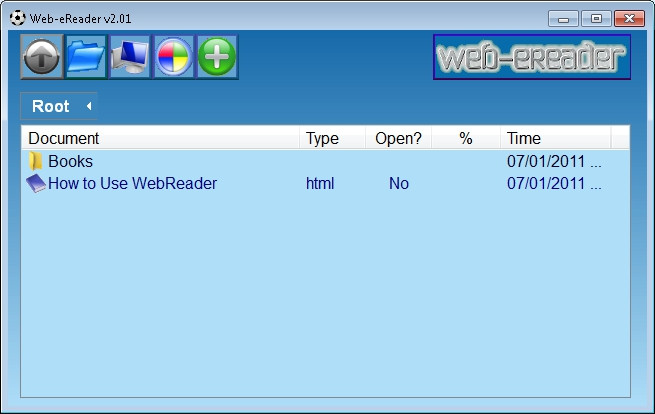The width and height of the screenshot is (655, 414).
Task: Sort by the Type column header
Action: click(332, 138)
